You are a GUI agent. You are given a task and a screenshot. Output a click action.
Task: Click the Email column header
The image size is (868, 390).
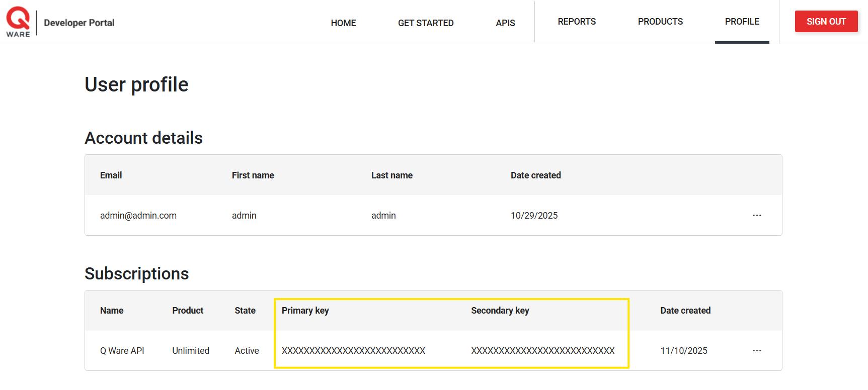pyautogui.click(x=111, y=175)
